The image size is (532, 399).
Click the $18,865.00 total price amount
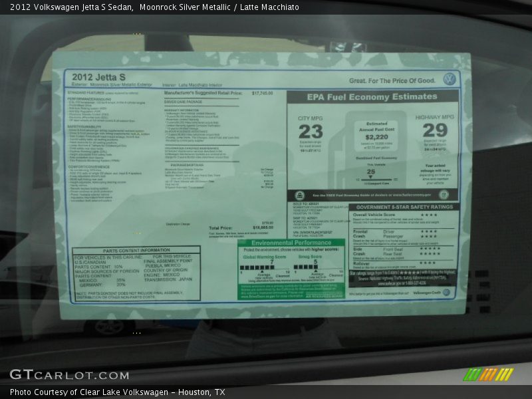tap(263, 227)
